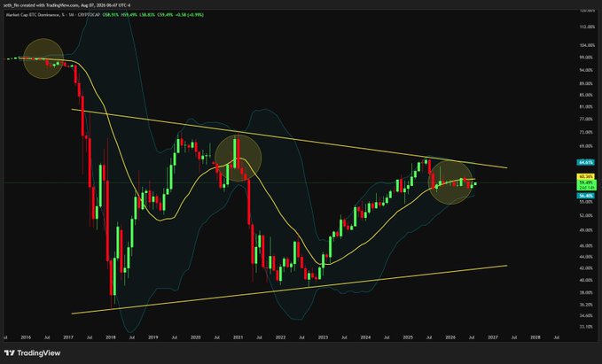Click the 104.00% price axis label
Screen dimensions: 602x364
(x=588, y=45)
